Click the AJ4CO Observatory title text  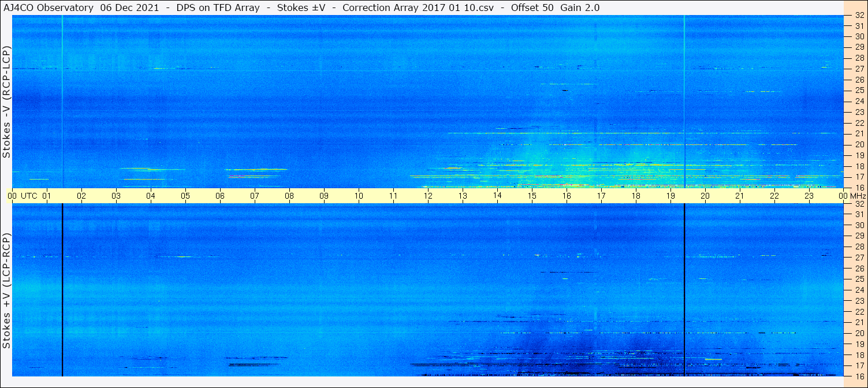(48, 8)
